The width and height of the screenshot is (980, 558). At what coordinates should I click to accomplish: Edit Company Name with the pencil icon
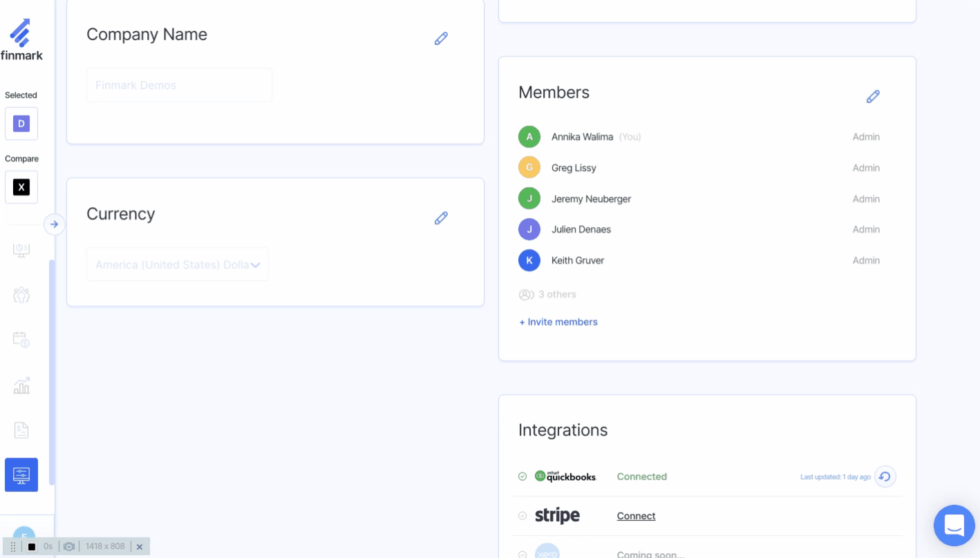tap(441, 39)
